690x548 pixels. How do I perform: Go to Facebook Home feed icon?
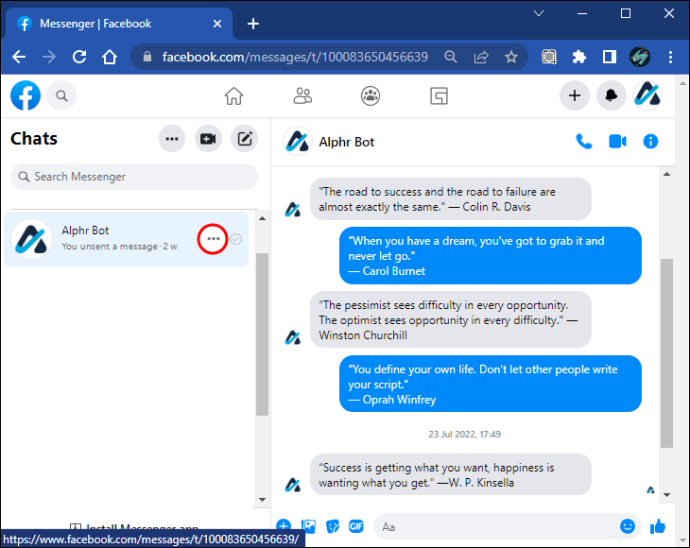[234, 96]
